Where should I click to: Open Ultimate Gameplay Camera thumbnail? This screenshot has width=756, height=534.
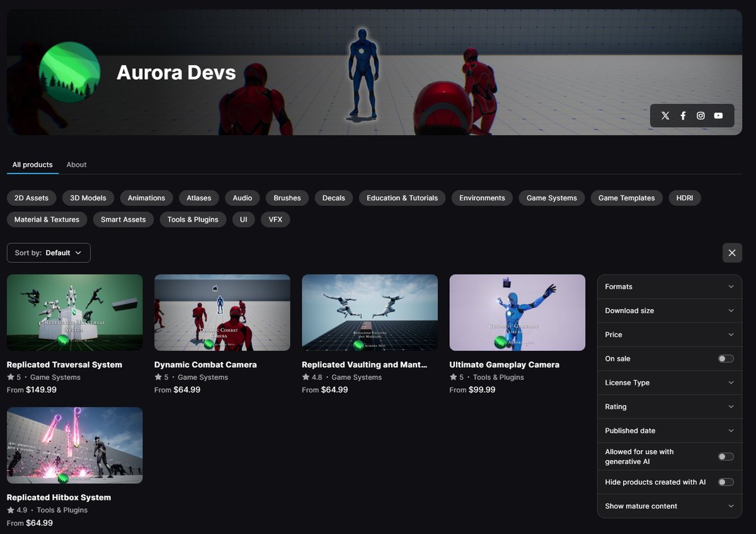click(517, 312)
